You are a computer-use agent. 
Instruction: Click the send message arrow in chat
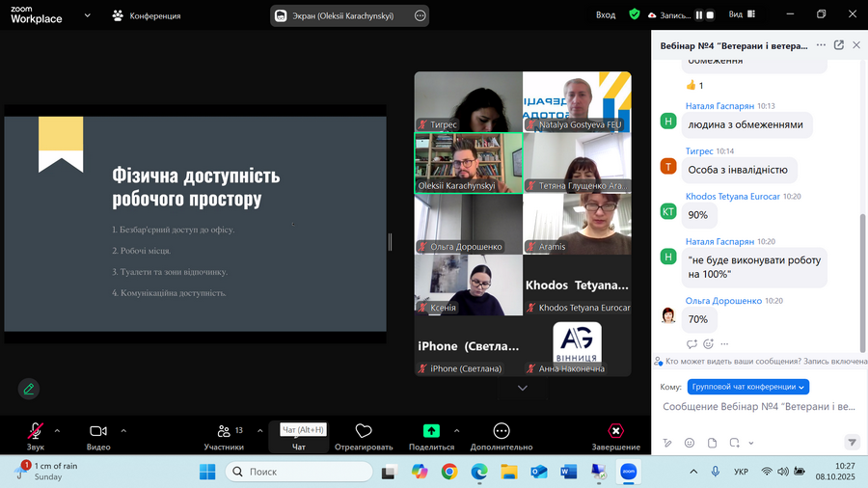[852, 443]
